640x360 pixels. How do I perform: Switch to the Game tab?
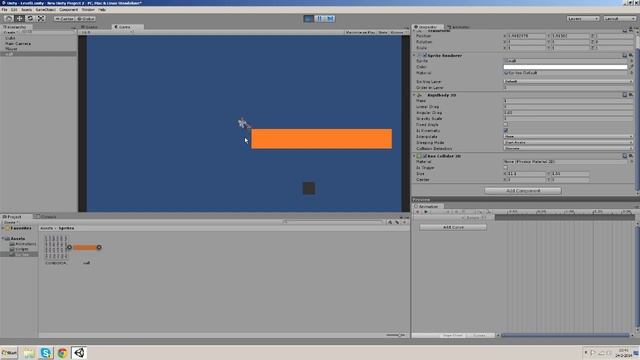(x=127, y=27)
